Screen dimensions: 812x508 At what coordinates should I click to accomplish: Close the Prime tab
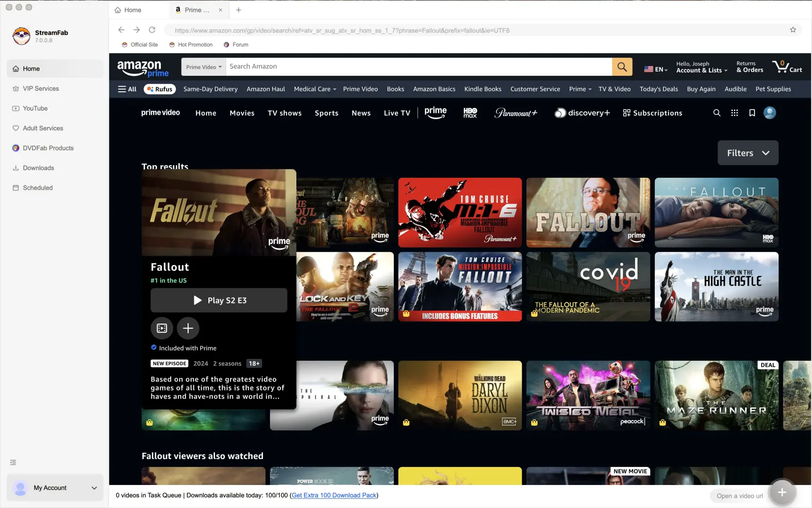click(x=220, y=10)
